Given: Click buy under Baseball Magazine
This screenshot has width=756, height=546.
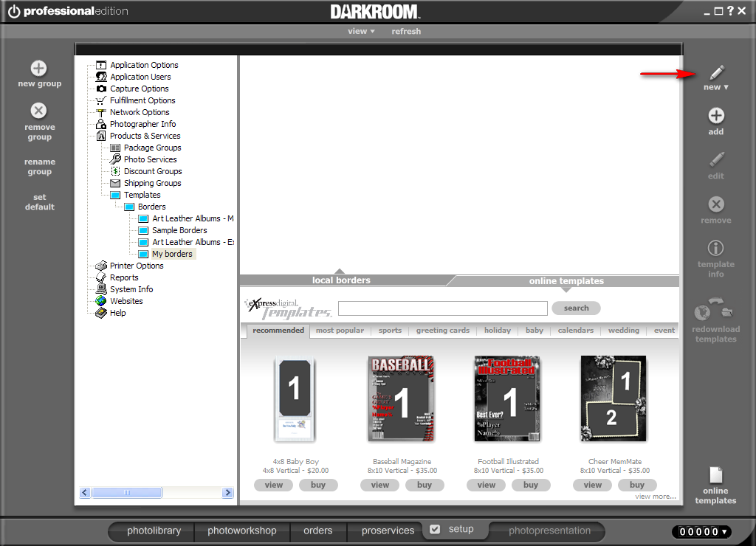Looking at the screenshot, I should (x=425, y=485).
